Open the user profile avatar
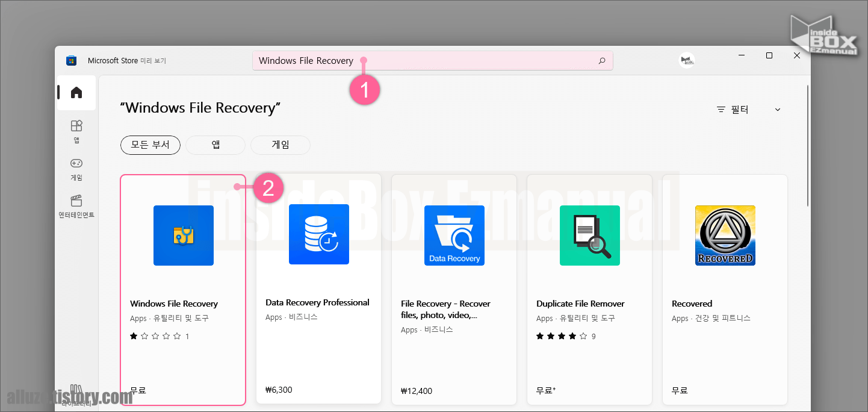 [687, 60]
